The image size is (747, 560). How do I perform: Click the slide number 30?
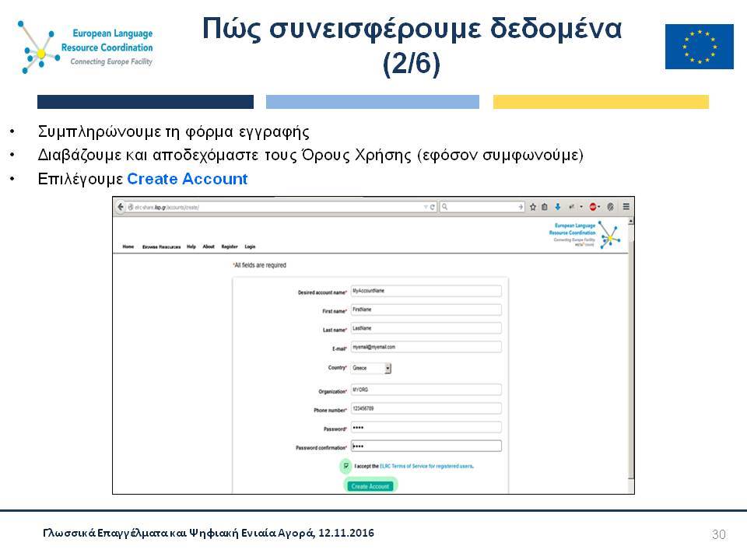click(719, 534)
